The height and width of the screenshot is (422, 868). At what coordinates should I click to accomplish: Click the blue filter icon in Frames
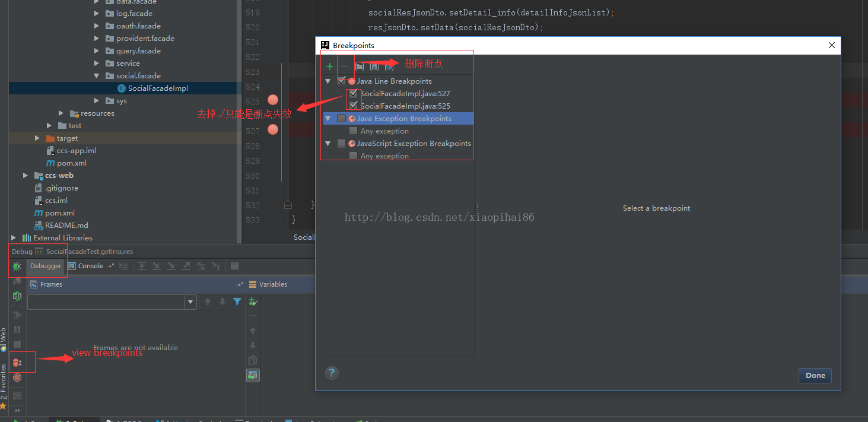click(237, 302)
